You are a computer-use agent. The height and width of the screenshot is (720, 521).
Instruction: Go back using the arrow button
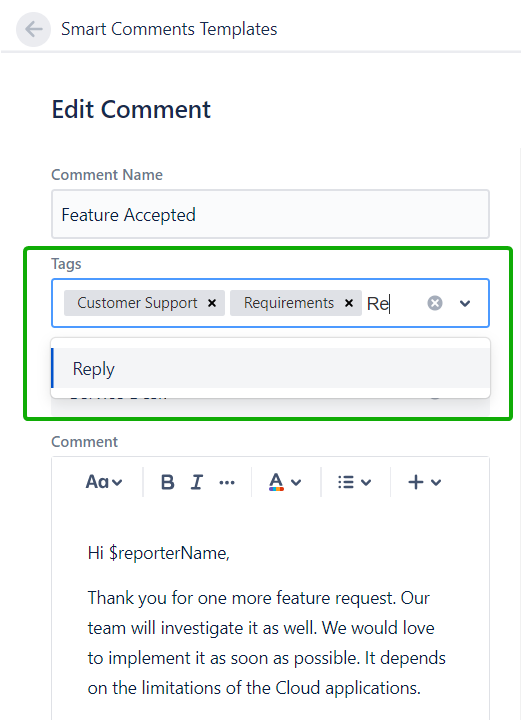[x=34, y=29]
